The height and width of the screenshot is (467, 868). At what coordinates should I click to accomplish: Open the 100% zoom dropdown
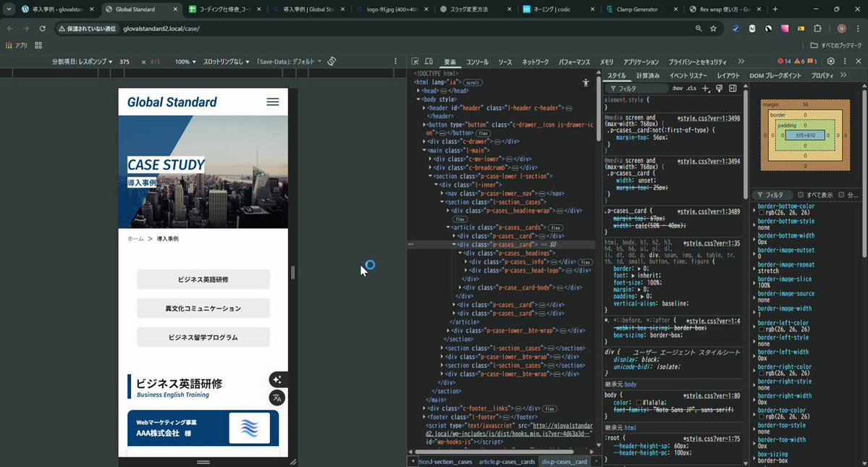pyautogui.click(x=185, y=62)
